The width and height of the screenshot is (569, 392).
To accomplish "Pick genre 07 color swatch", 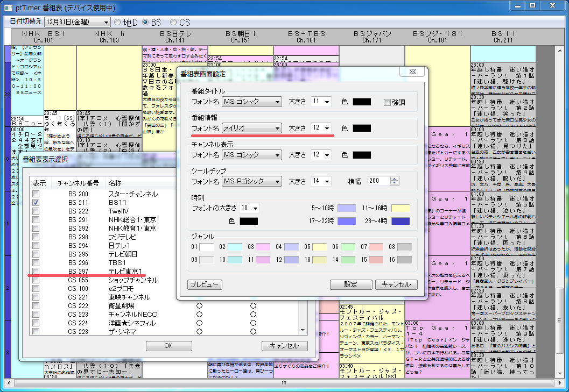I will click(x=376, y=247).
